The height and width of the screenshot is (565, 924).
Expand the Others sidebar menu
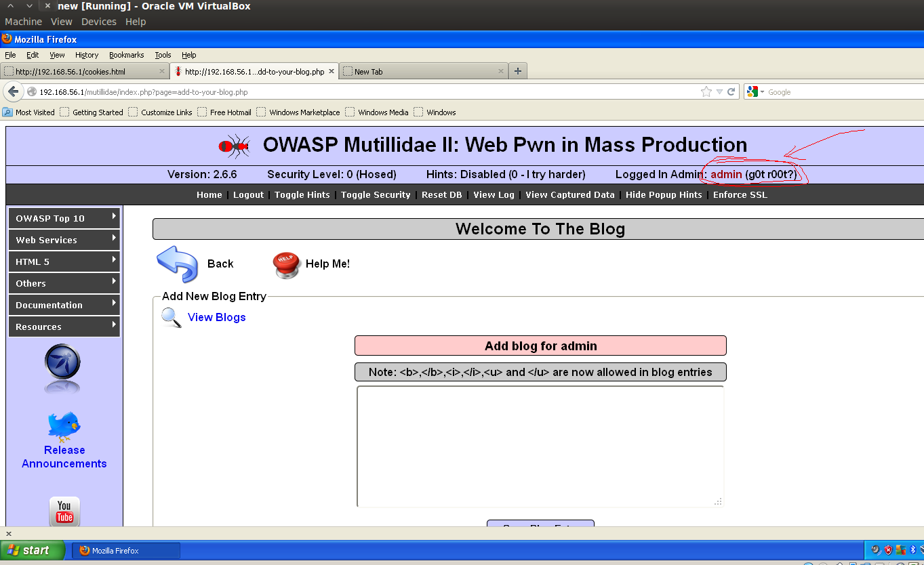pyautogui.click(x=64, y=283)
